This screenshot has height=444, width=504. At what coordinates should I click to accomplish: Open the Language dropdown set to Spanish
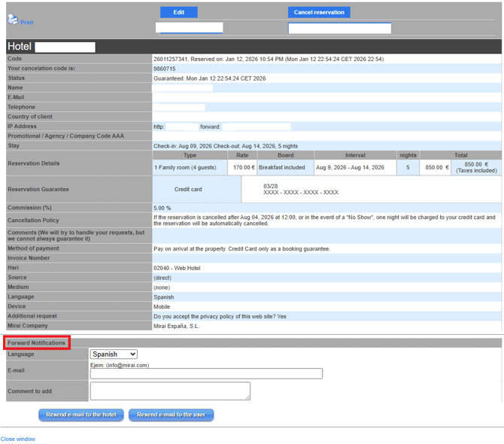[114, 354]
